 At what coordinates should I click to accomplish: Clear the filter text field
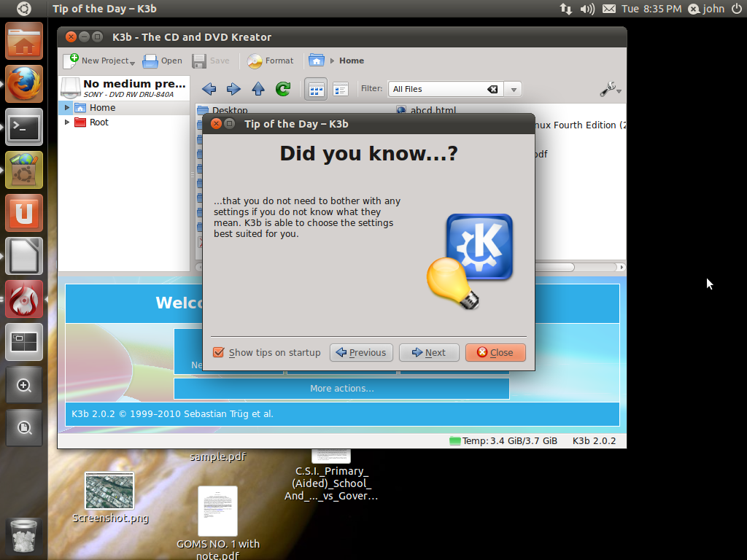pos(492,88)
